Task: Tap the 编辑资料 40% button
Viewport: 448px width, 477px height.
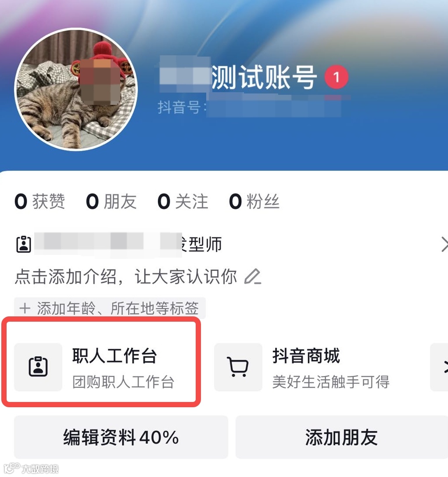Action: point(121,437)
